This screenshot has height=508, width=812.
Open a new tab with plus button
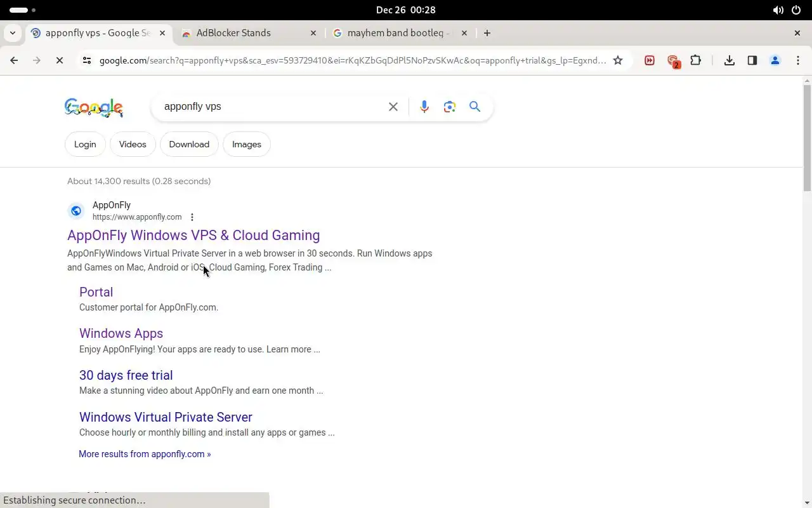coord(487,33)
